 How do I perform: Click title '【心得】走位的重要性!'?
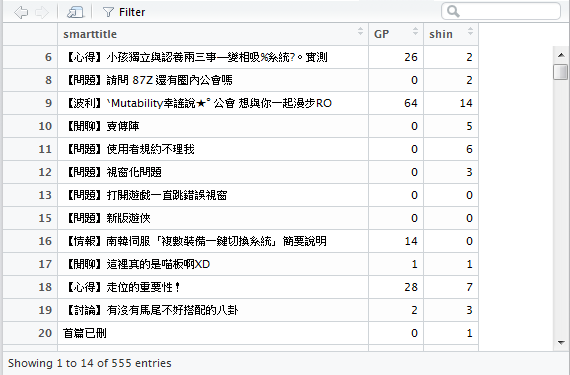click(123, 287)
